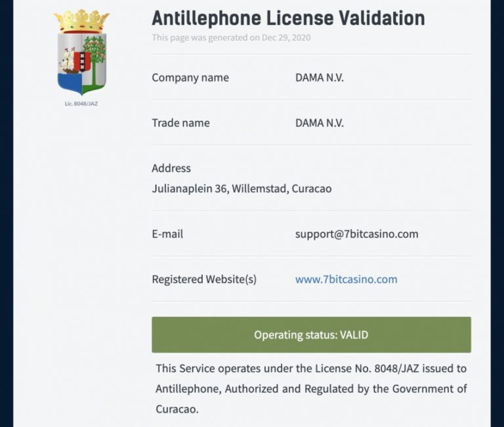Screen dimensions: 504x427
Task: Click the Curacao coat of arms crest
Action: click(x=81, y=52)
